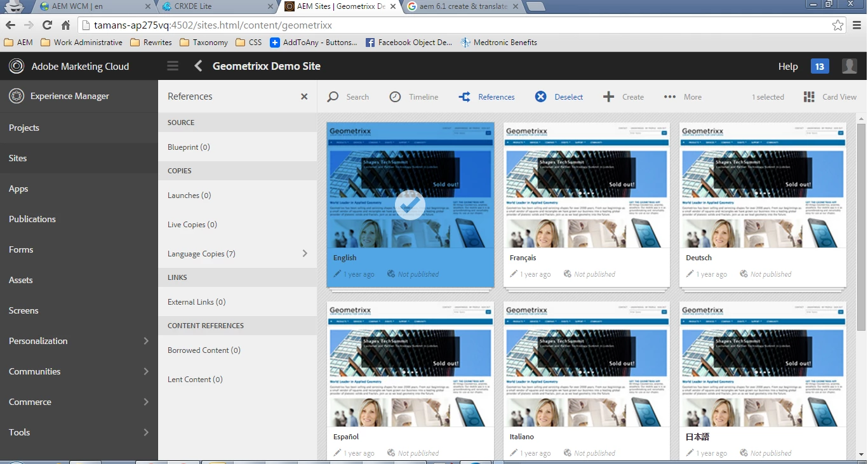Open the Timeline clock icon
The height and width of the screenshot is (464, 868).
395,96
